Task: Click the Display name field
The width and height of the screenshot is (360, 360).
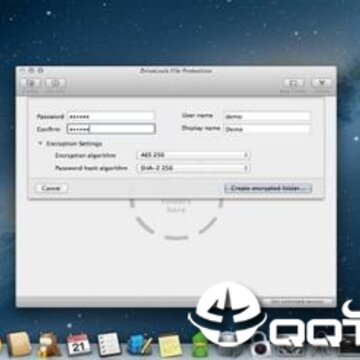Action: coord(267,129)
